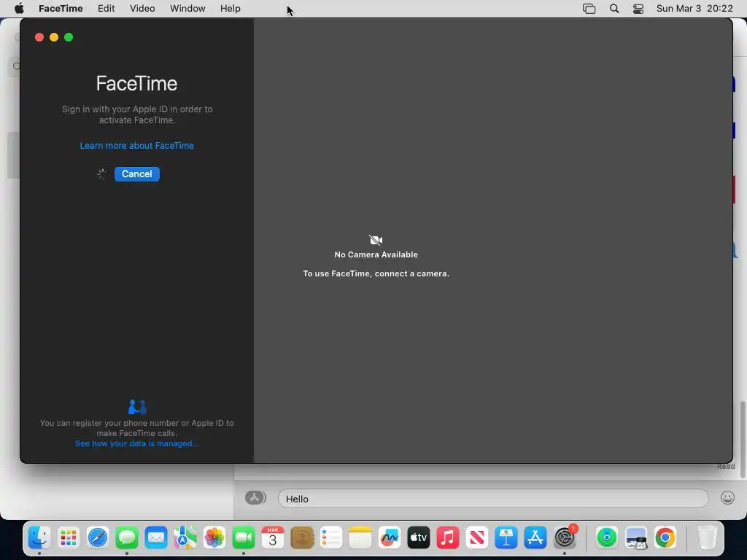Open Keynote from the Dock
The height and width of the screenshot is (560, 747).
506,537
